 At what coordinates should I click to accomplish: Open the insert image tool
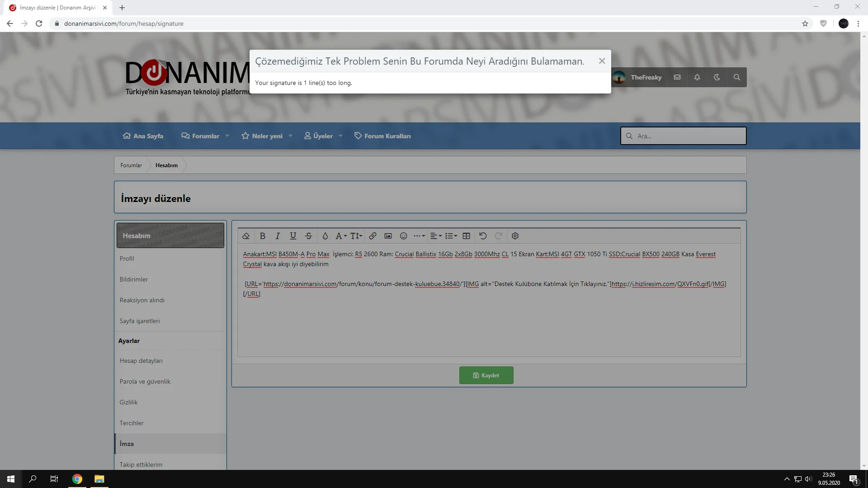click(388, 236)
